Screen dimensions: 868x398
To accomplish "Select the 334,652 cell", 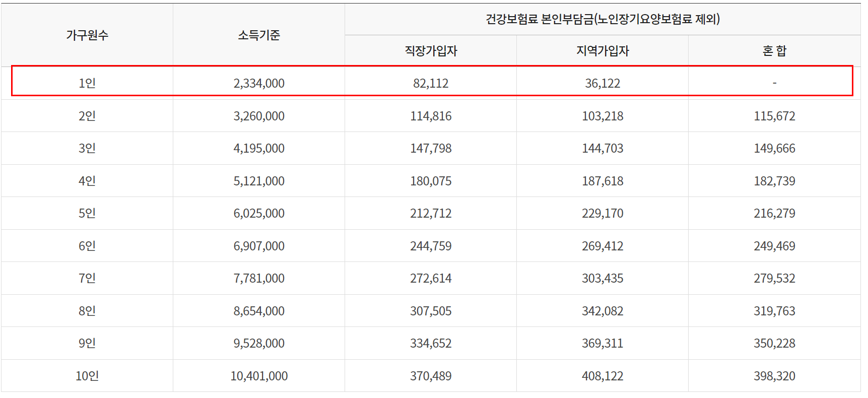I will [431, 343].
